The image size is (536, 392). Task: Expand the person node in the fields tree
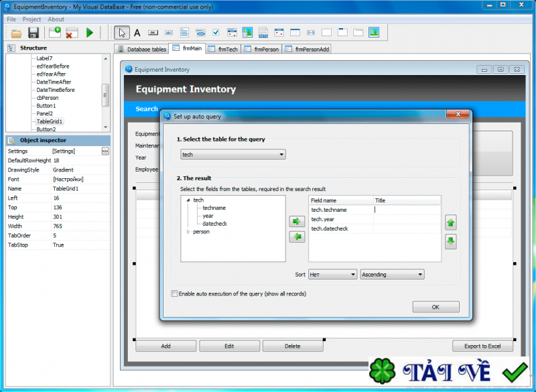point(188,231)
